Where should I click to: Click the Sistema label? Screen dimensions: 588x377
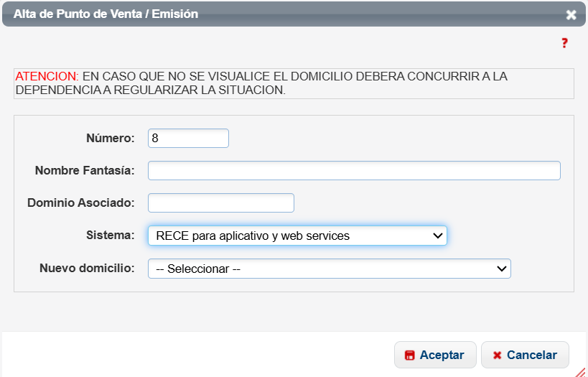[x=111, y=236]
